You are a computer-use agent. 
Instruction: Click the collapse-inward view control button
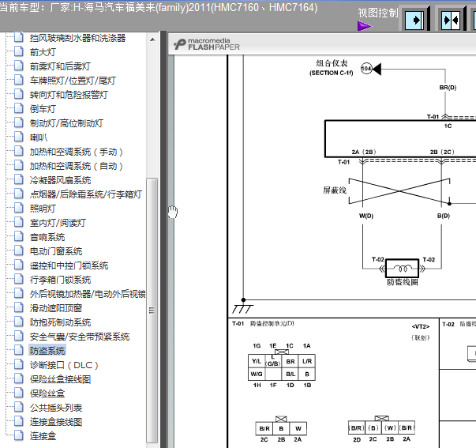[451, 20]
